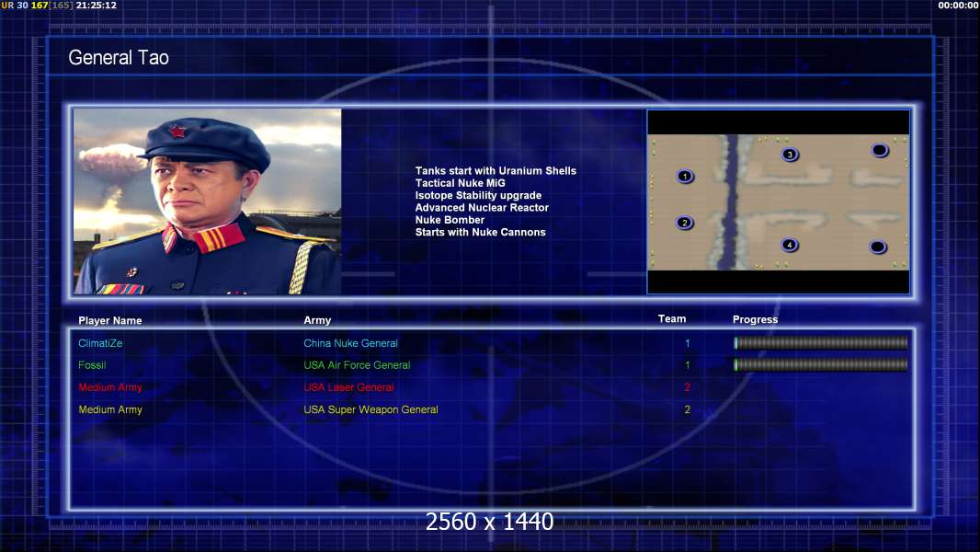The height and width of the screenshot is (552, 980).
Task: Click the 'Team' column header
Action: [x=672, y=319]
